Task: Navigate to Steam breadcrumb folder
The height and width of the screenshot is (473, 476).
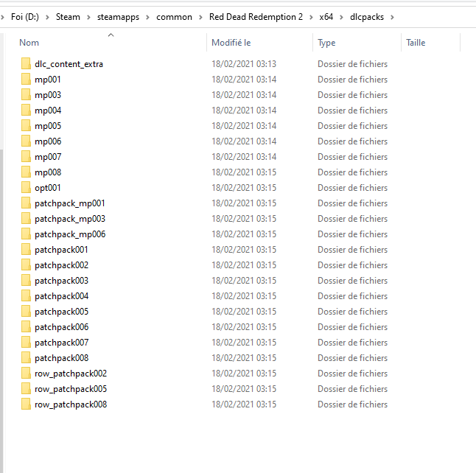Action: [68, 17]
